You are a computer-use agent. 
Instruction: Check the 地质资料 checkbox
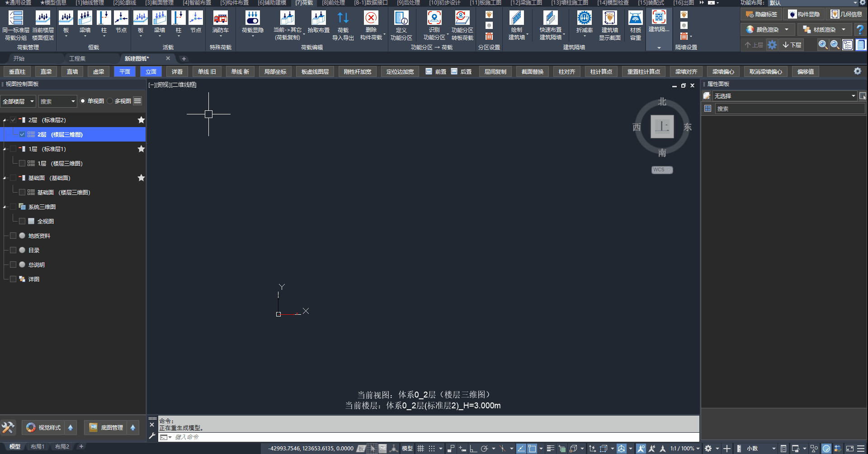[x=13, y=236]
